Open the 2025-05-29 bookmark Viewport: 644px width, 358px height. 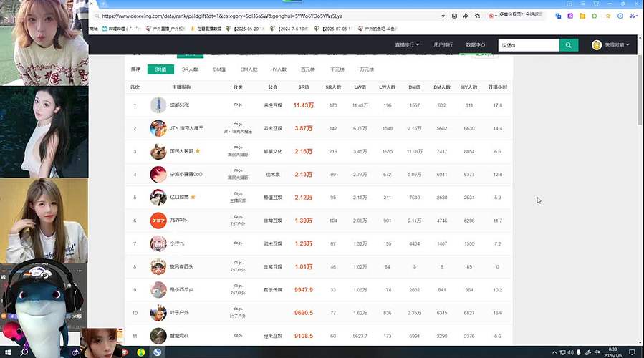point(245,29)
